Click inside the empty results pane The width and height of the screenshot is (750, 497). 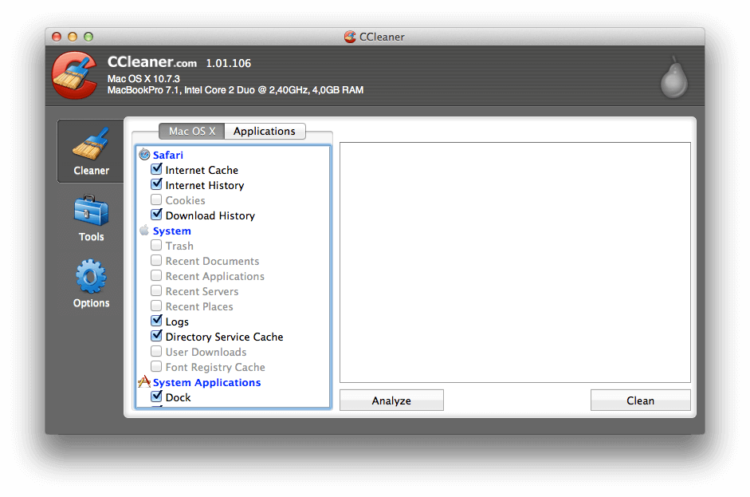pos(515,262)
